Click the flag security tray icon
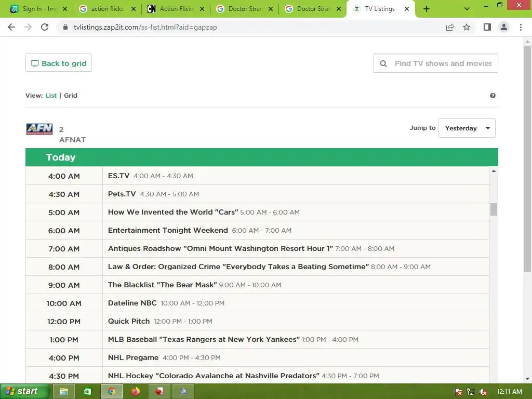The image size is (532, 399). [458, 392]
